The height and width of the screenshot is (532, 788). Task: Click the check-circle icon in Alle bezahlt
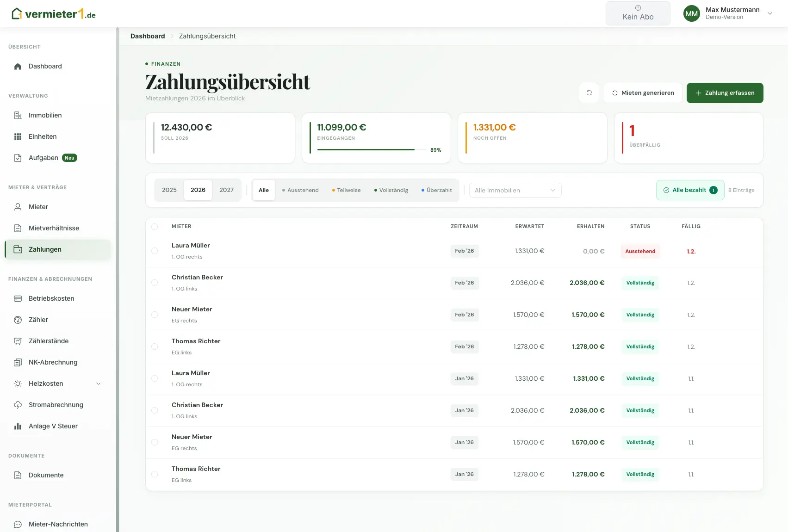(x=666, y=190)
